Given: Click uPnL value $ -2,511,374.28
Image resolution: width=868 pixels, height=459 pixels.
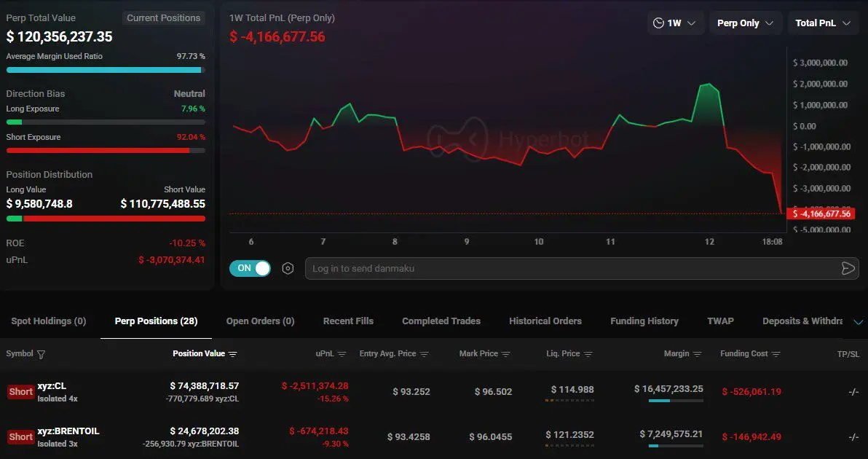Looking at the screenshot, I should [315, 385].
